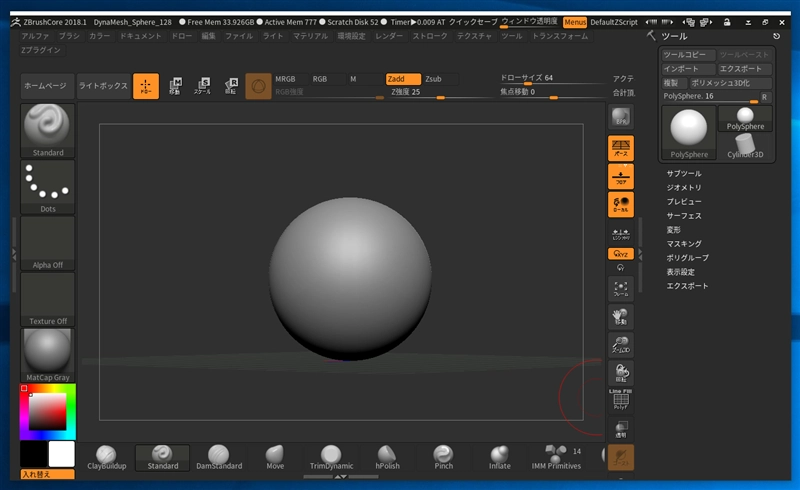
Task: Expand the ジオメトリ section
Action: (x=684, y=188)
